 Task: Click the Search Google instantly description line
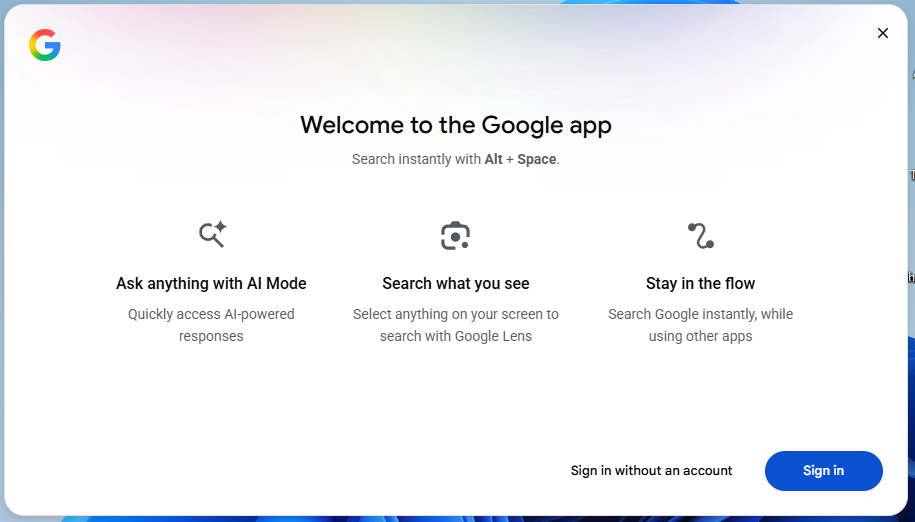pos(700,314)
